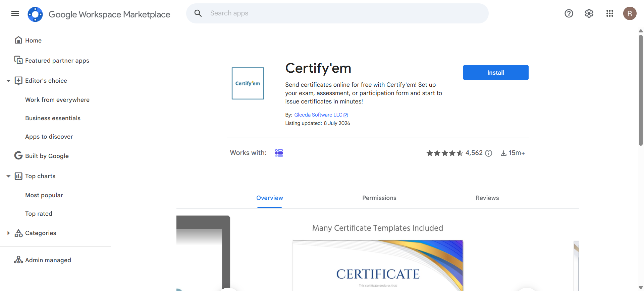644x291 pixels.
Task: Click the Categories shapes icon
Action: [x=18, y=233]
